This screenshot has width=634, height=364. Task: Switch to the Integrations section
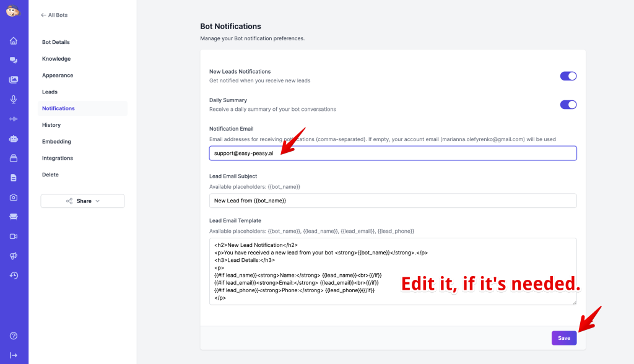(x=58, y=158)
